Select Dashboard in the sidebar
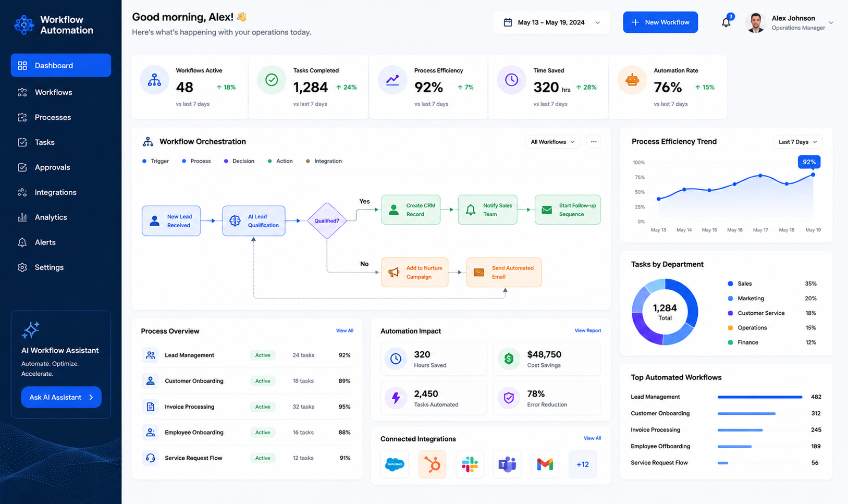The image size is (848, 504). coord(61,65)
